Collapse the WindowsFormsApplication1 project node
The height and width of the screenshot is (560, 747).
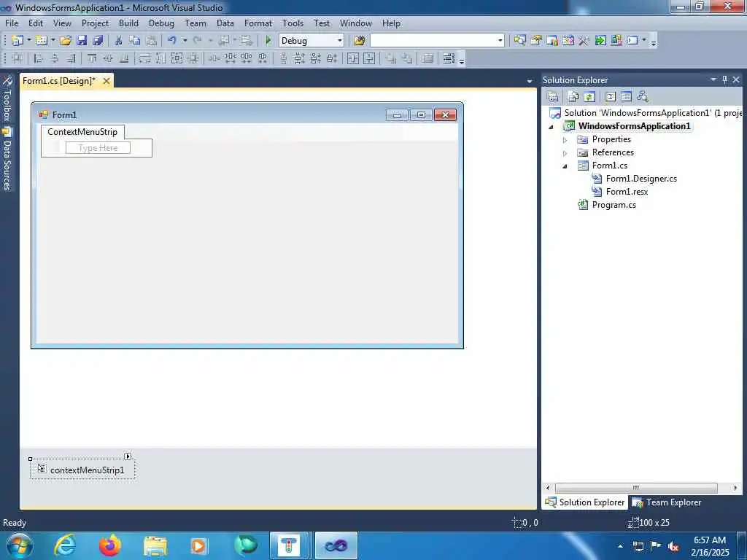(551, 127)
